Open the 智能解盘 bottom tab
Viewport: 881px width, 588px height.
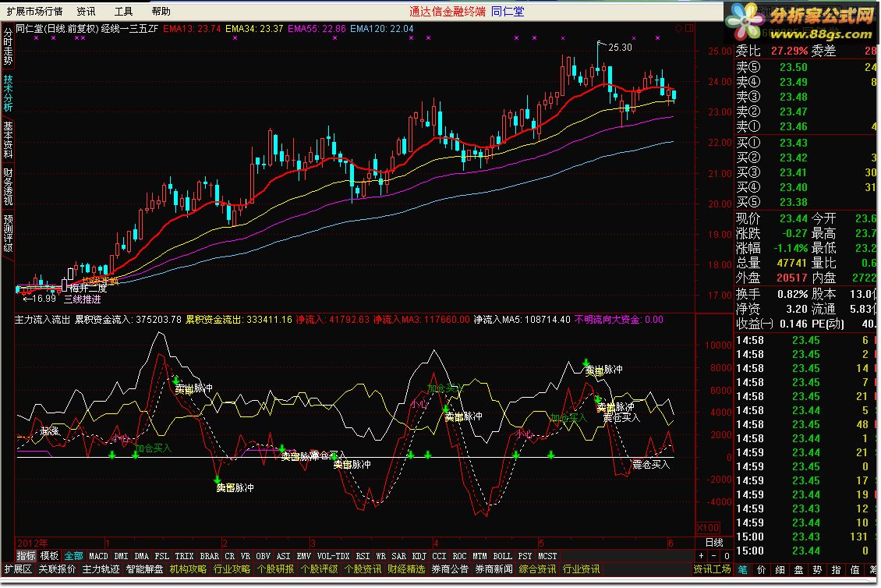[x=144, y=569]
